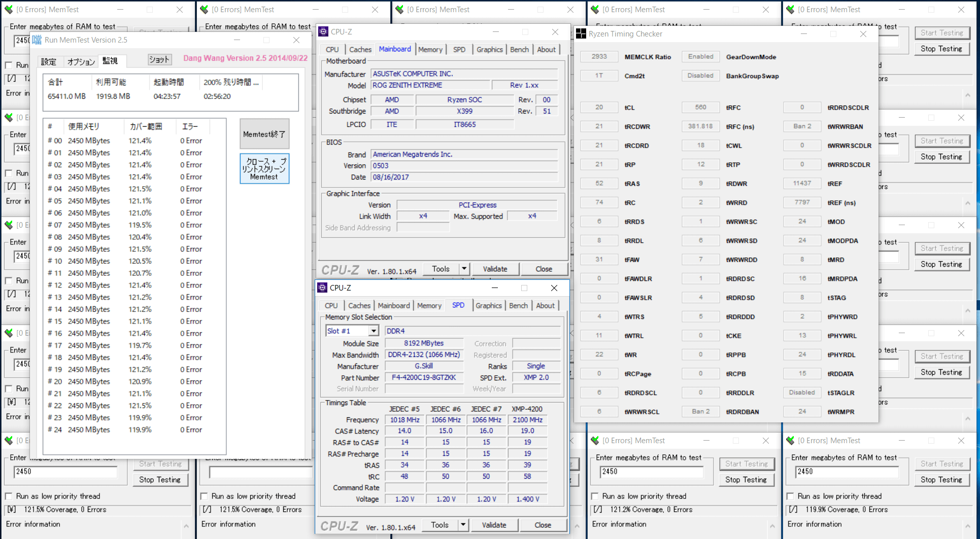Image resolution: width=980 pixels, height=539 pixels.
Task: Click the Run MemTest Version 2.5 title icon
Action: [37, 40]
